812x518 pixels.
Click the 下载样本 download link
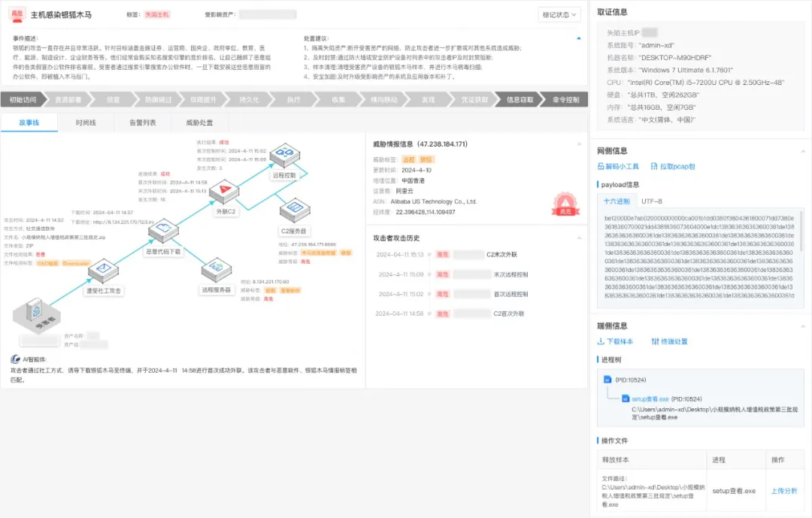[x=615, y=341]
